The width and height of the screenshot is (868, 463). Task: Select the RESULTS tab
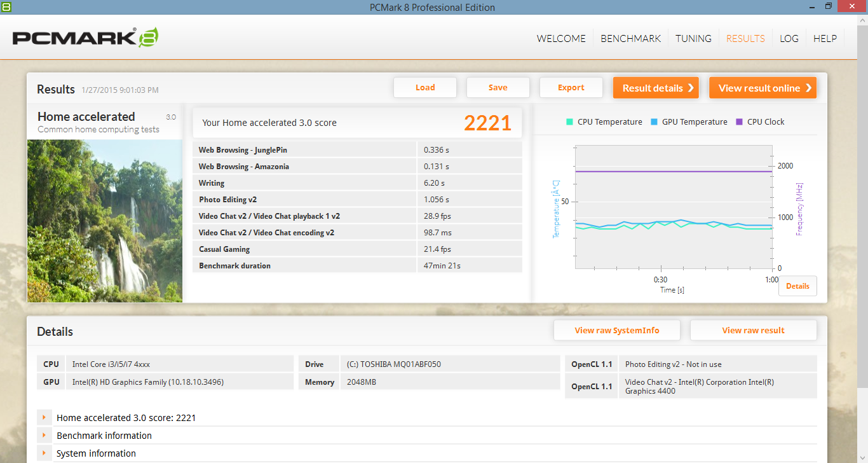[745, 38]
